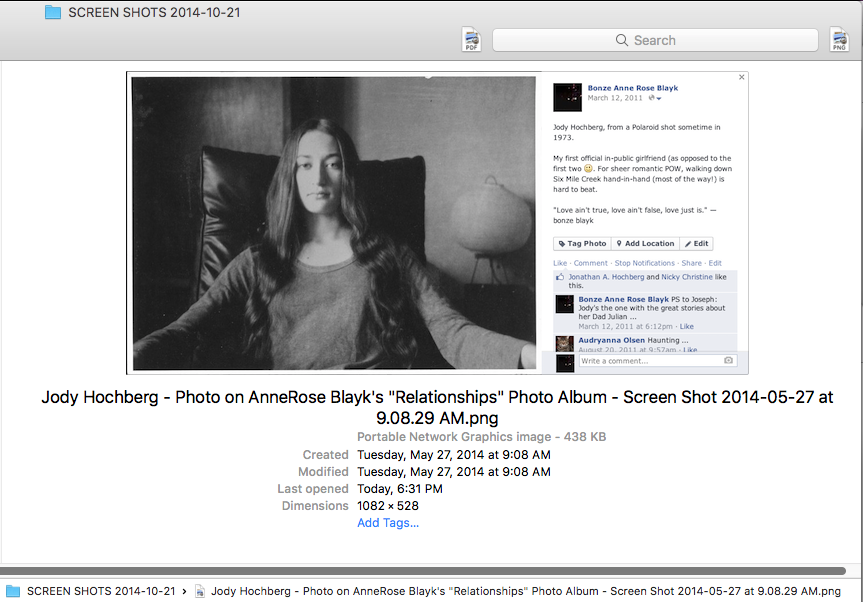Click Audryanna Olsen's avatar thumbnail
The height and width of the screenshot is (602, 863).
point(565,343)
